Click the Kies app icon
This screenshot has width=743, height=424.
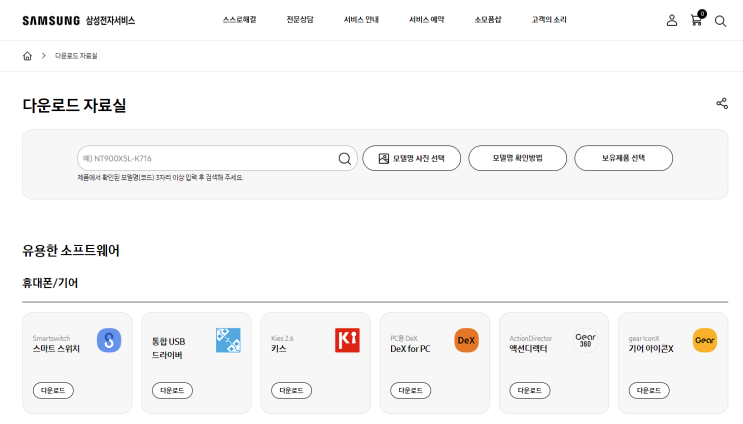tap(347, 340)
